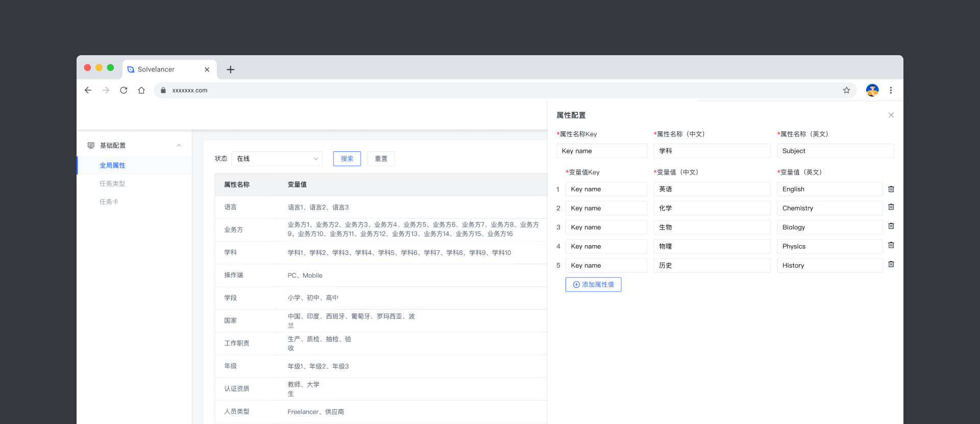Collapse the 基础配置 sidebar section

(x=179, y=146)
